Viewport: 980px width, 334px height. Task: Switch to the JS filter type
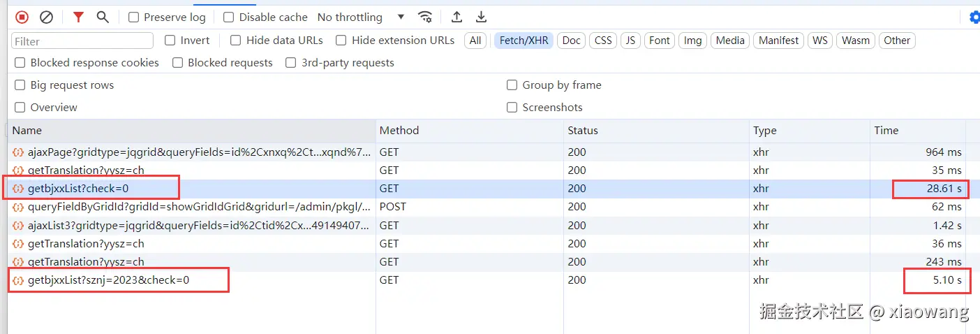pyautogui.click(x=630, y=41)
